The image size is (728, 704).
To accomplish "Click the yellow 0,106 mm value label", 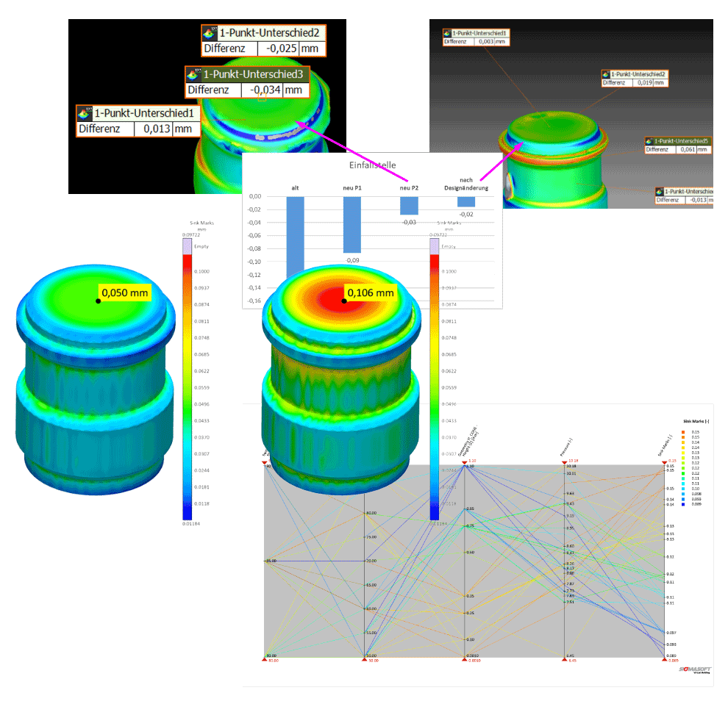I will (370, 292).
